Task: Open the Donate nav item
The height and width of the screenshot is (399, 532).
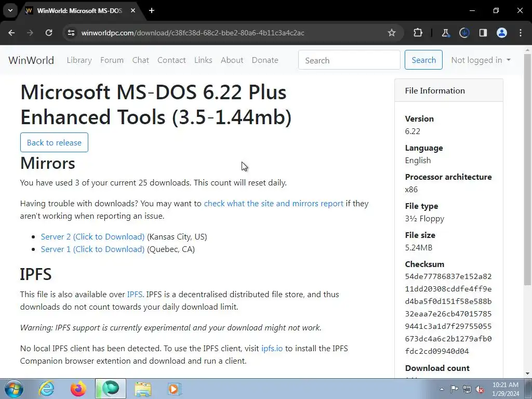Action: pos(265,60)
